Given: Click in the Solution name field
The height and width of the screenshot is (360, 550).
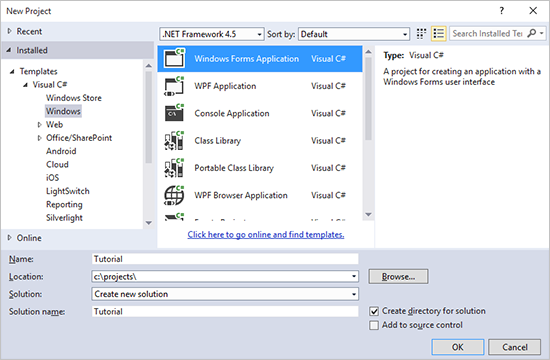Looking at the screenshot, I should [225, 312].
